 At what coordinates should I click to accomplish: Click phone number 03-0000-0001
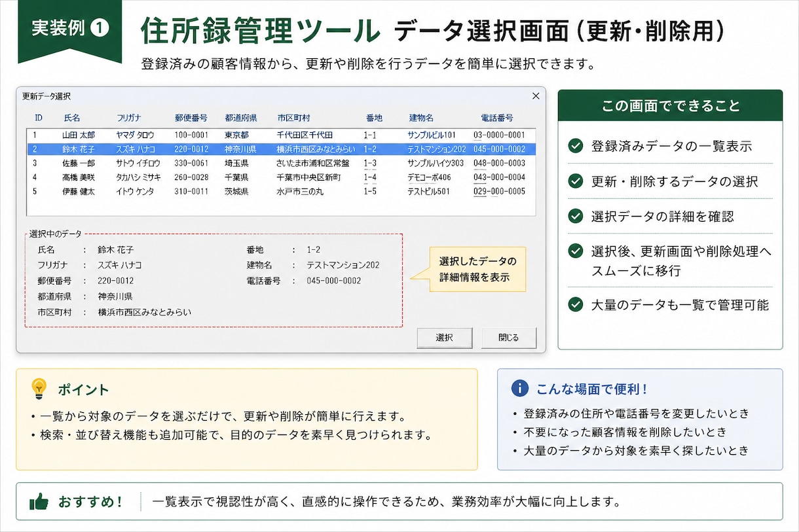point(499,135)
